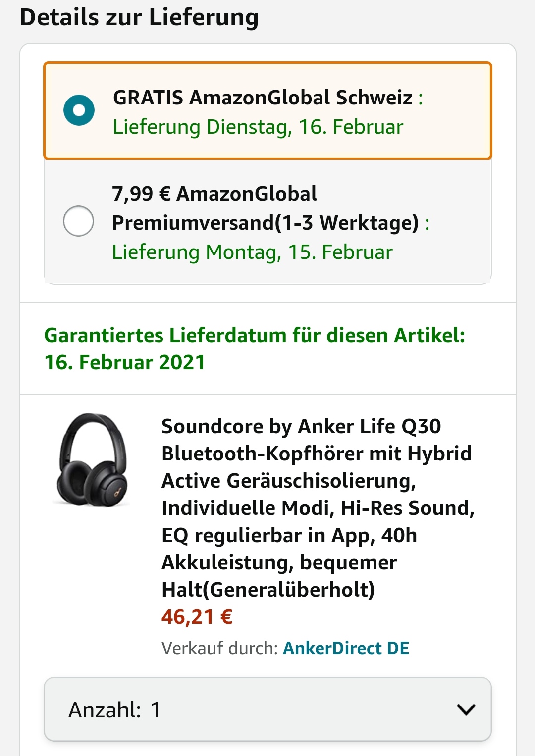Image resolution: width=535 pixels, height=756 pixels.
Task: Click "Lieferung Montag, 15. Februar" delivery text
Action: click(252, 252)
